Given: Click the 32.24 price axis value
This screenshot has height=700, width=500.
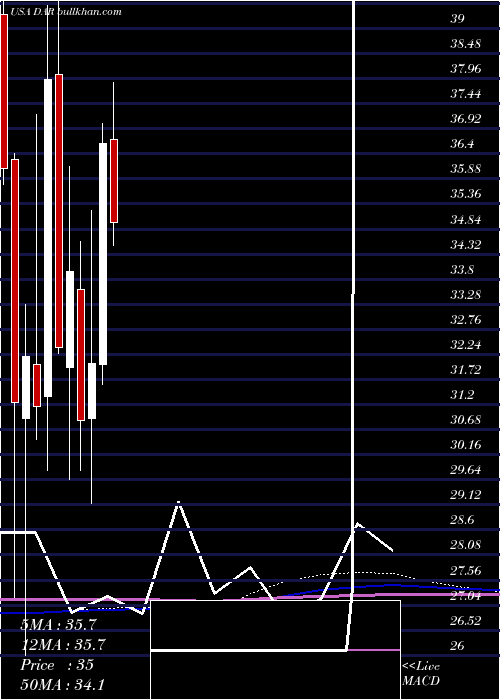Looking at the screenshot, I should tap(465, 345).
